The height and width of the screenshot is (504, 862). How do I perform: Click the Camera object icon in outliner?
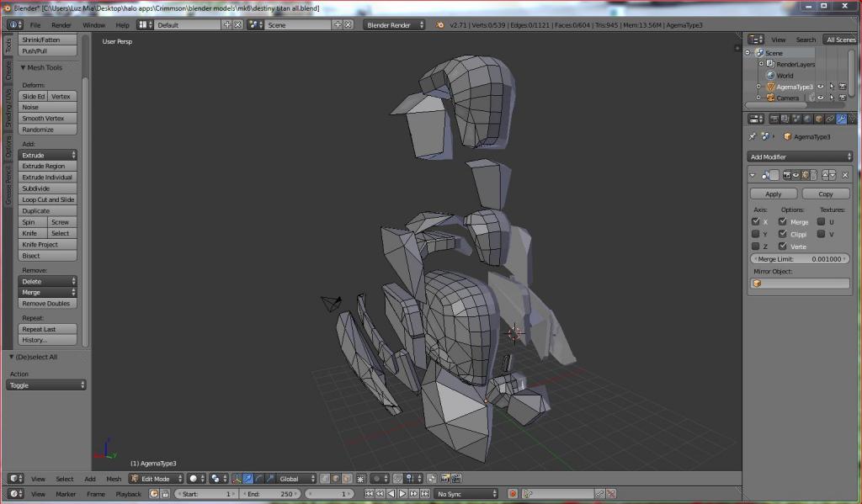pos(769,98)
